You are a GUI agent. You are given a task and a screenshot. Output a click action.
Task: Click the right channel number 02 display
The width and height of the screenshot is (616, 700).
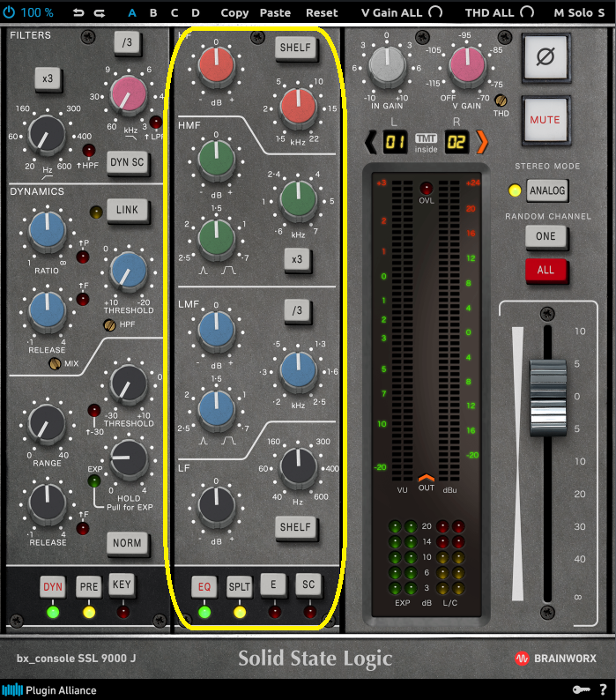[456, 143]
